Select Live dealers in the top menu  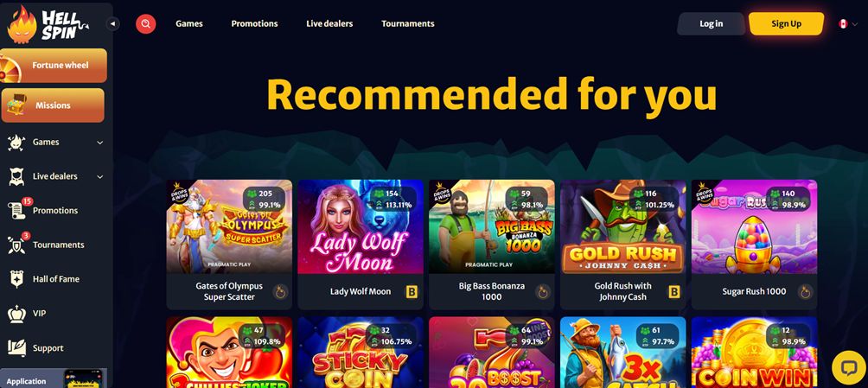pos(329,24)
